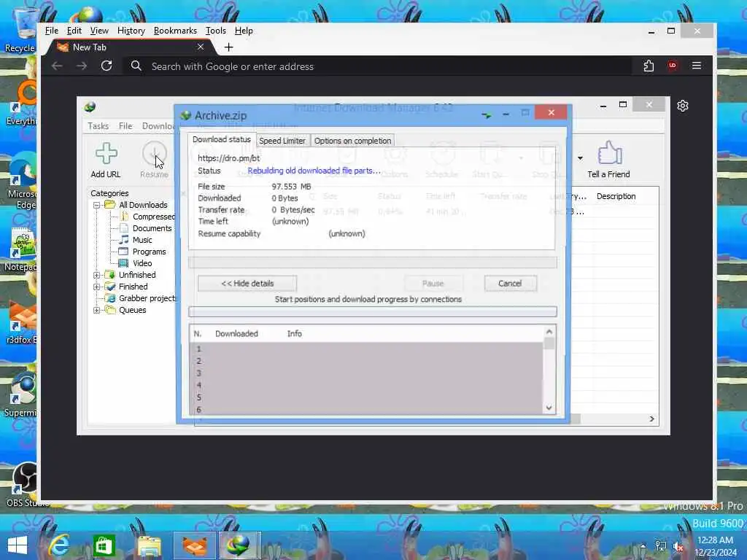Click the address bar search field

(376, 66)
